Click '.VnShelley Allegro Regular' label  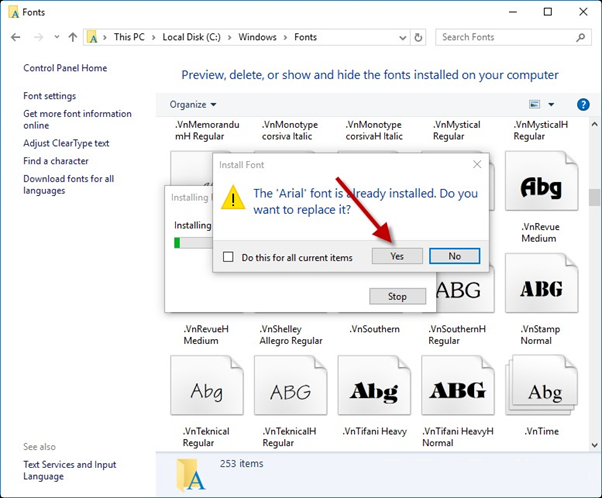pos(291,335)
